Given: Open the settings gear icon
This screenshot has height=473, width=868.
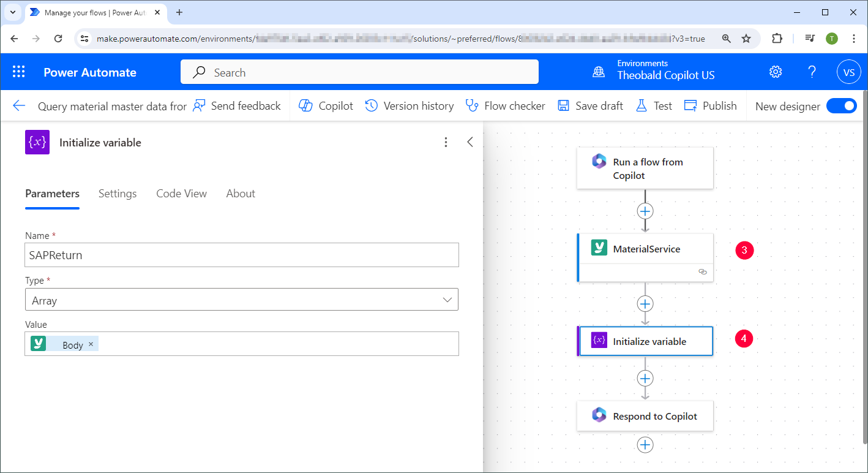Looking at the screenshot, I should [776, 72].
